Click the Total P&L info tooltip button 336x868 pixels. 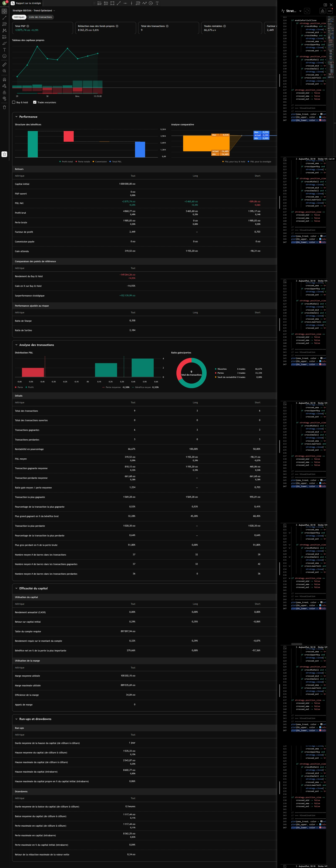28,26
